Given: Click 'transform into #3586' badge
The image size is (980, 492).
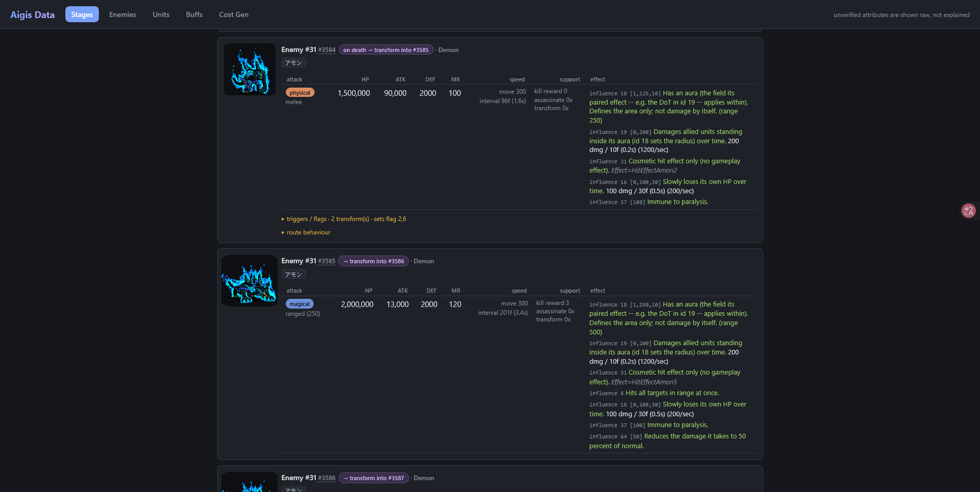Looking at the screenshot, I should point(373,261).
